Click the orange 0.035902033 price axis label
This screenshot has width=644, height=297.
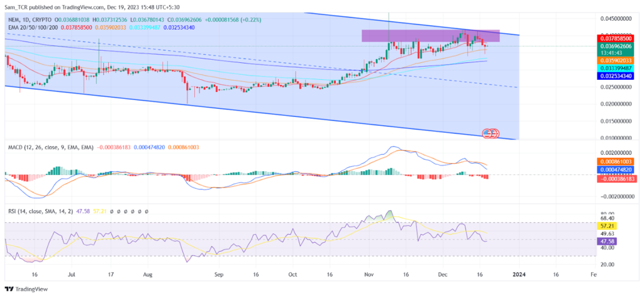pos(614,60)
